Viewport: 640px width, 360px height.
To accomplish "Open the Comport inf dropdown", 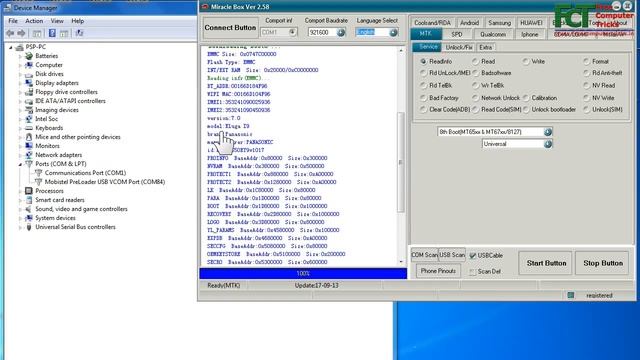I will tap(292, 32).
